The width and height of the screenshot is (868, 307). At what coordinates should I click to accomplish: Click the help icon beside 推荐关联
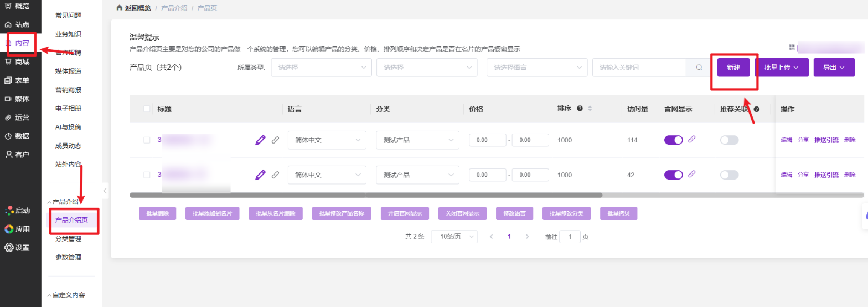coord(756,109)
